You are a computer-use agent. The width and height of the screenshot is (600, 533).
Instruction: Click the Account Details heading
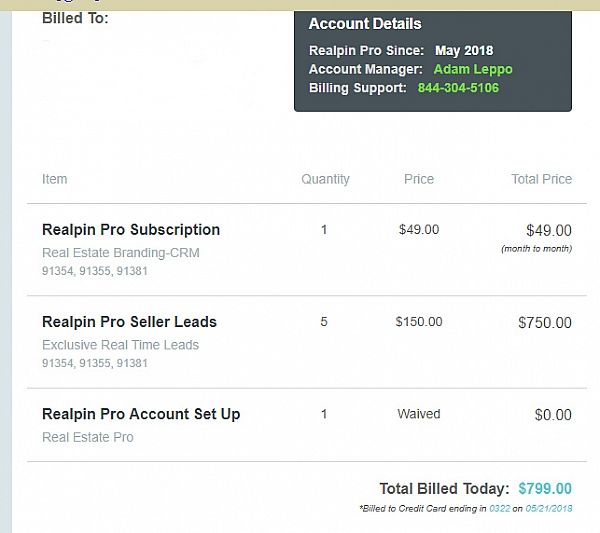365,24
